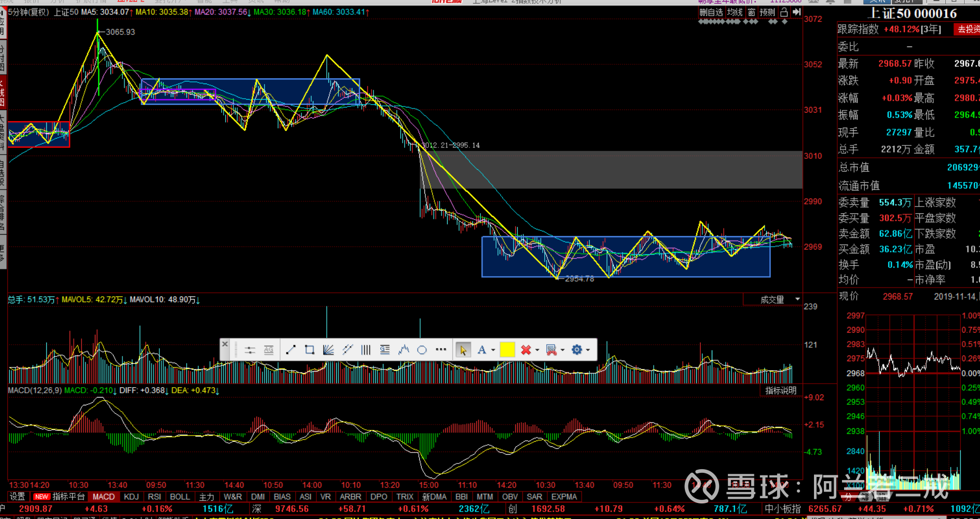Image resolution: width=980 pixels, height=519 pixels.
Task: Select the wave line drawing tool
Action: click(x=404, y=350)
